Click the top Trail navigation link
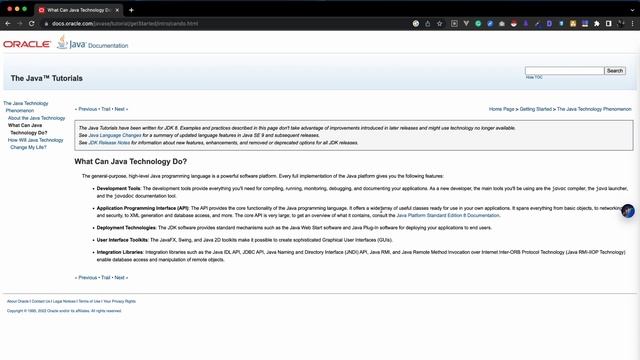 pos(106,109)
